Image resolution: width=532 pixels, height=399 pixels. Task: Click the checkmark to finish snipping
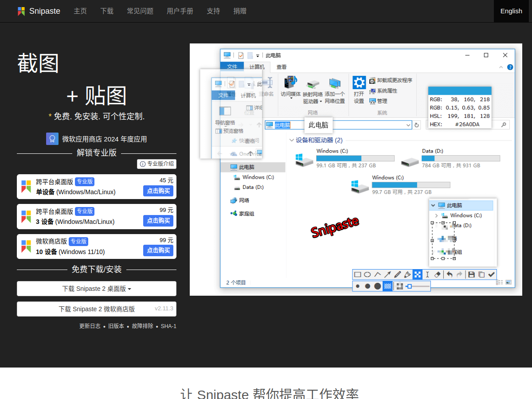point(491,274)
